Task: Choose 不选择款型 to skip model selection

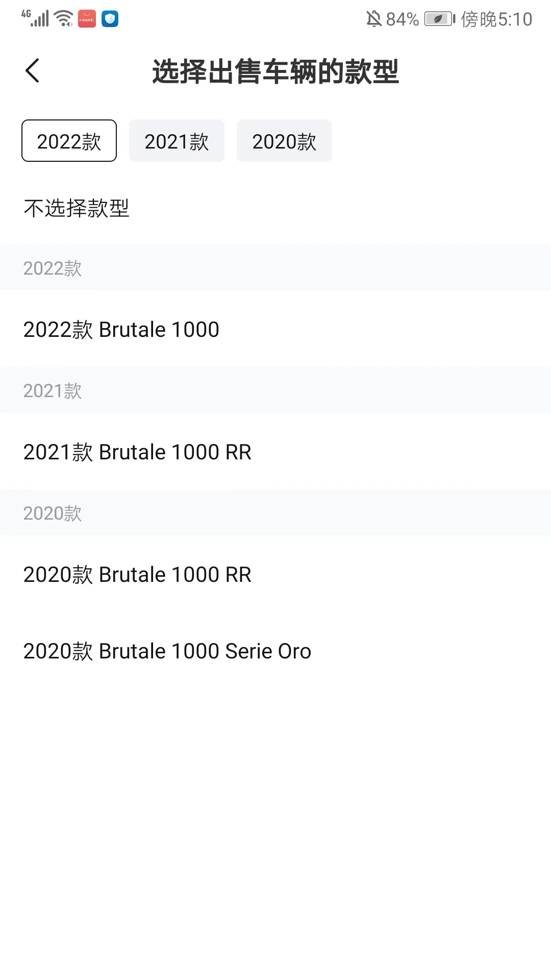Action: point(77,208)
